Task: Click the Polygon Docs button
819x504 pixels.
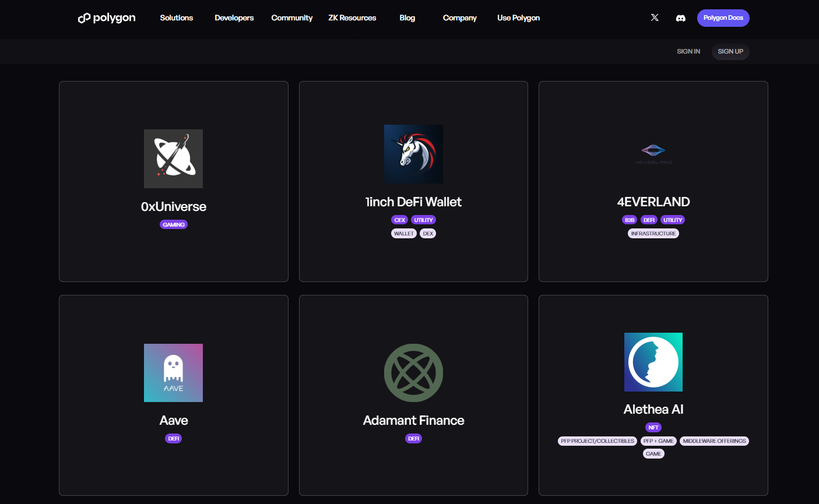Action: 723,18
